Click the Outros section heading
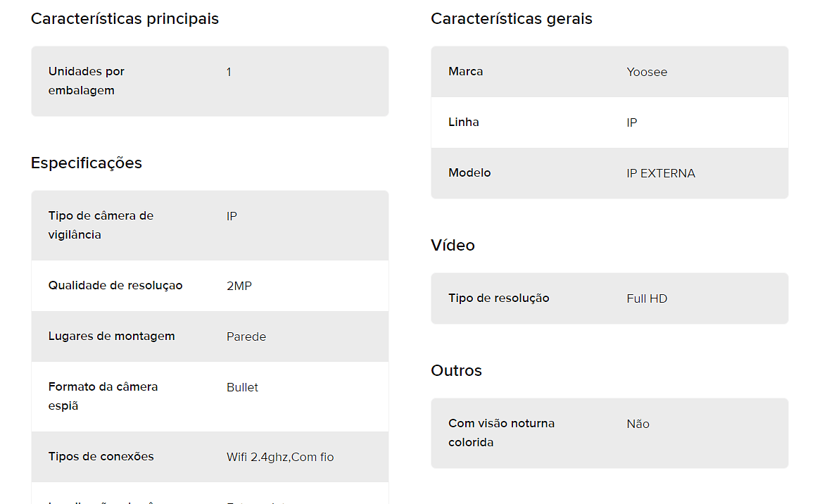 (x=456, y=371)
